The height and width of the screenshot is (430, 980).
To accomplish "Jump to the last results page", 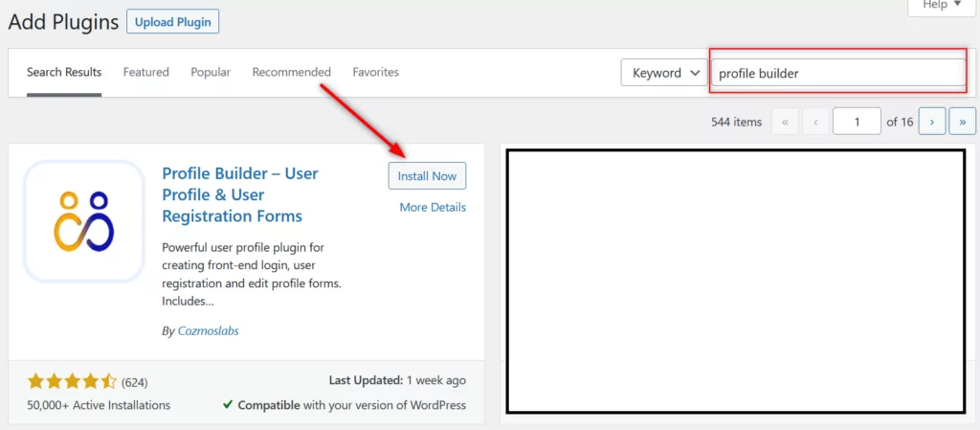I will (962, 122).
